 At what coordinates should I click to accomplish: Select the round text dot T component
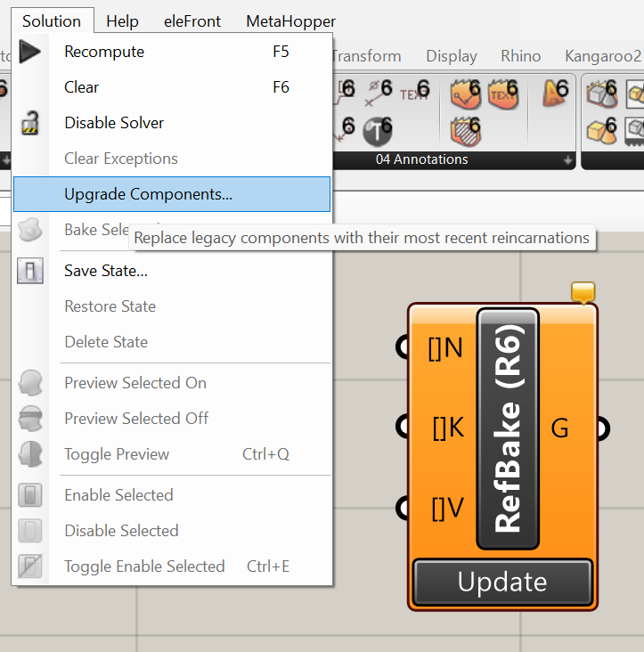click(x=377, y=131)
